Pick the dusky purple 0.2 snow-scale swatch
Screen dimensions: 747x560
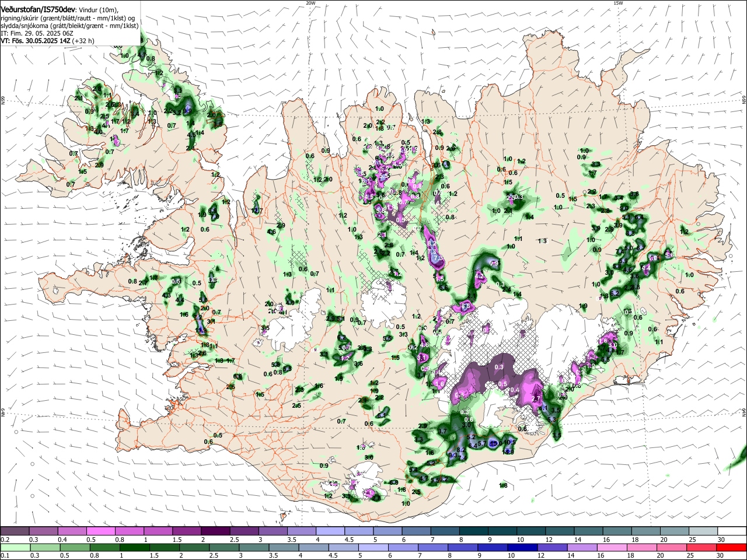click(x=15, y=531)
